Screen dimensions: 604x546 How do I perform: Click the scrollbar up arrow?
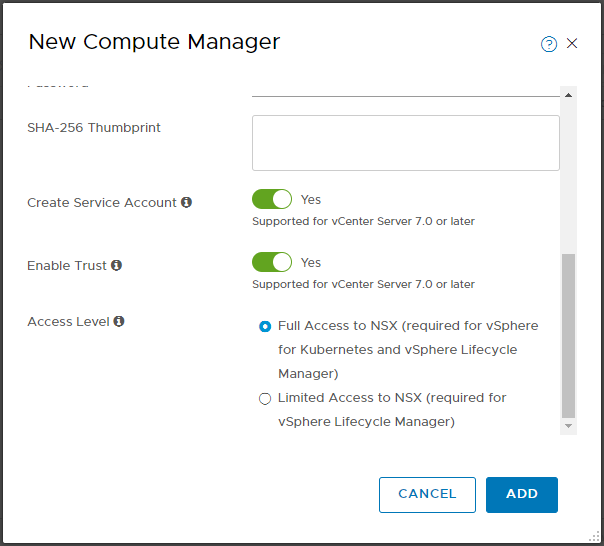pos(568,95)
